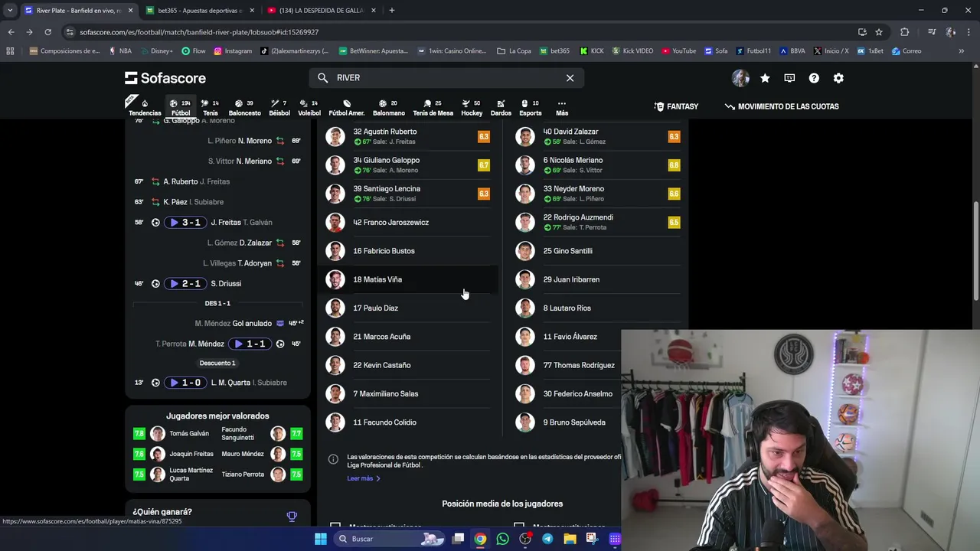The height and width of the screenshot is (551, 980).
Task: Clear the RIVER search with the X
Action: 570,78
